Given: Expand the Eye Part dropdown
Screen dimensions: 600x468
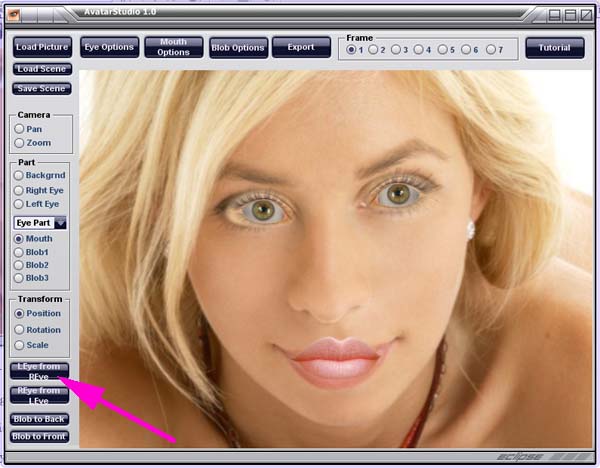Looking at the screenshot, I should click(60, 223).
